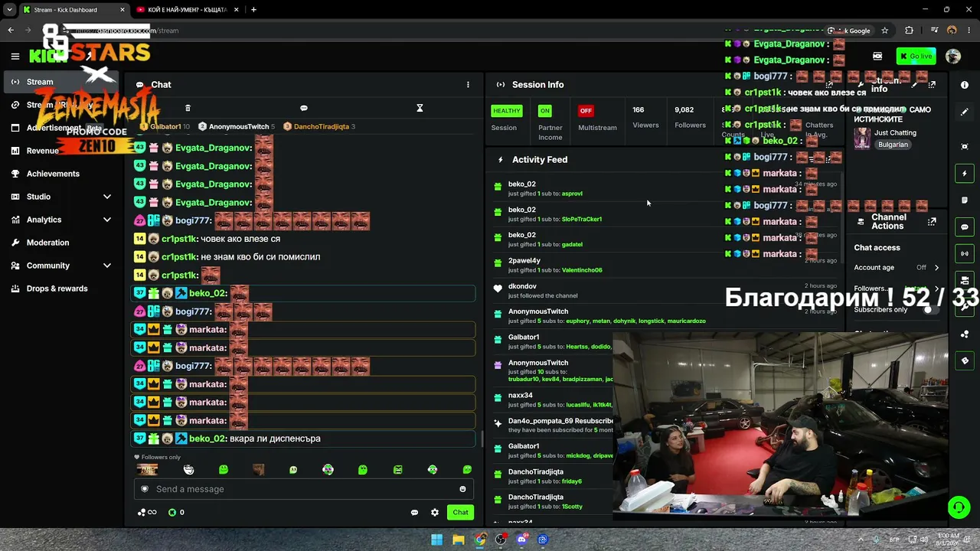The image size is (980, 551).
Task: Click the Bulgarian language tag
Action: (x=893, y=145)
